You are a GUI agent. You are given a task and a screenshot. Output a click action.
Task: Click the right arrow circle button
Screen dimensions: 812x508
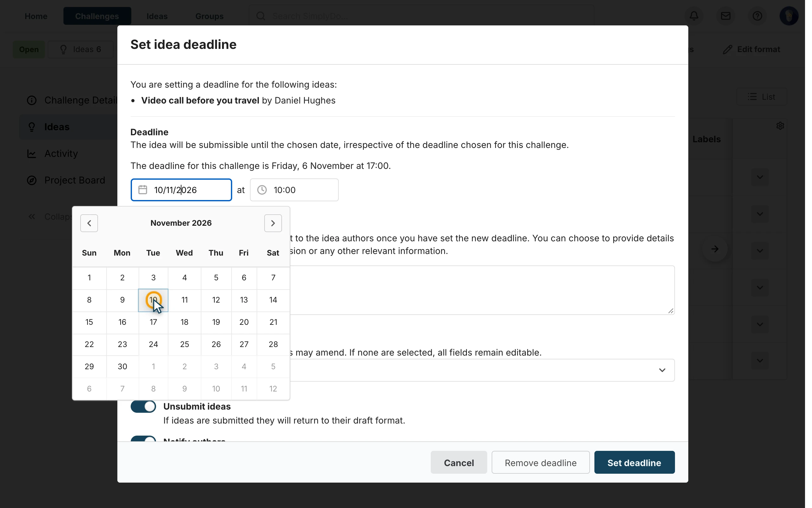coord(715,249)
